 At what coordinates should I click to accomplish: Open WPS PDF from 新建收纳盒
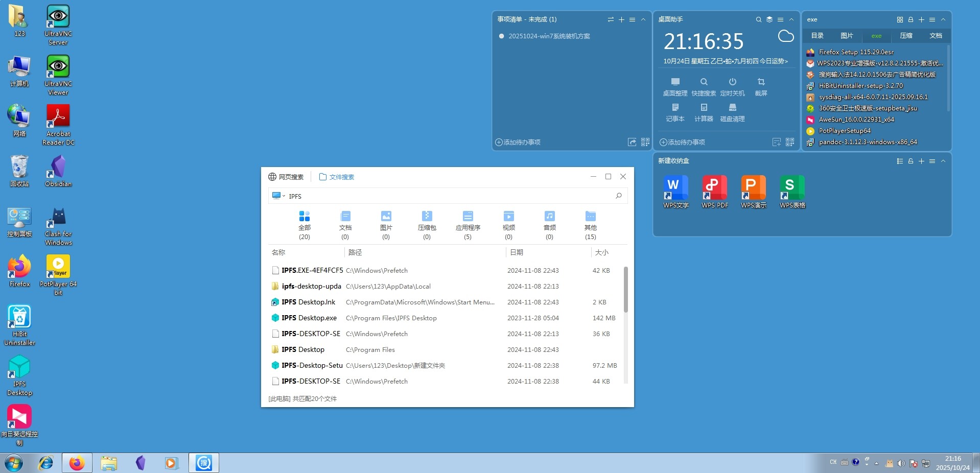pyautogui.click(x=714, y=192)
